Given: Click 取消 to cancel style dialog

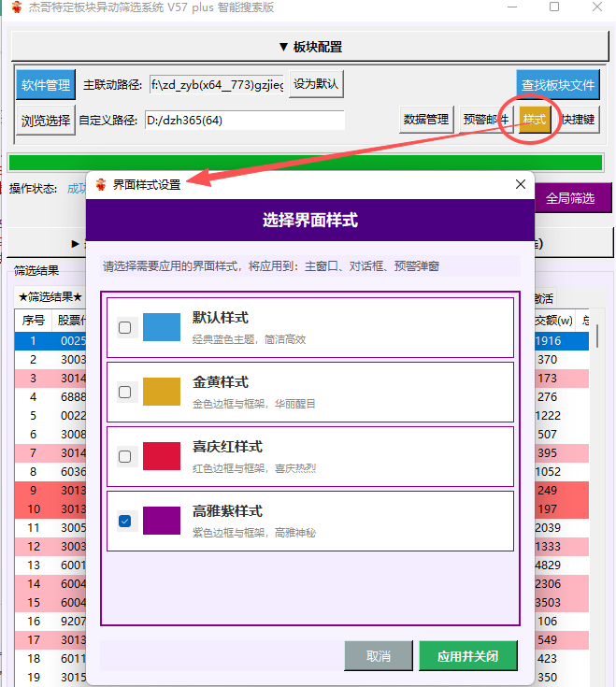Looking at the screenshot, I should point(379,656).
